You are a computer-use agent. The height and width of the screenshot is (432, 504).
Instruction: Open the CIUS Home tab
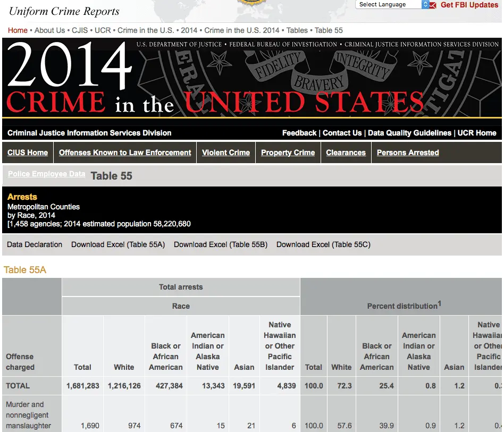click(28, 153)
